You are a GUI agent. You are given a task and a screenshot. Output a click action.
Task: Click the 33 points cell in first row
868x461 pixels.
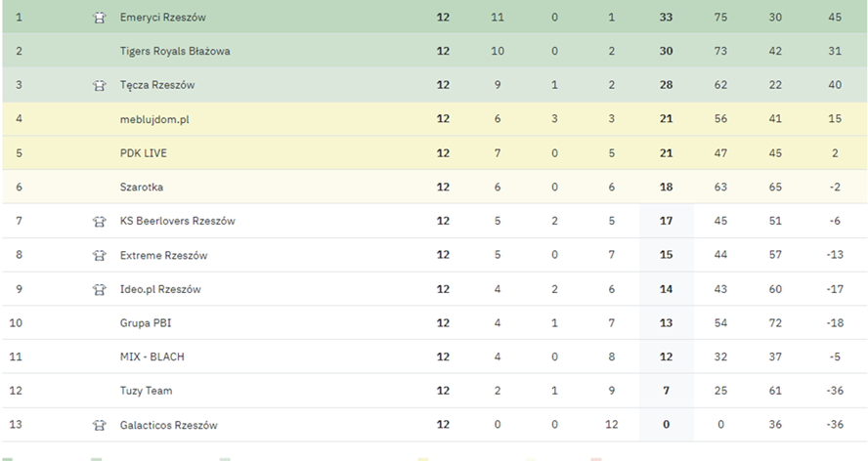pyautogui.click(x=667, y=18)
